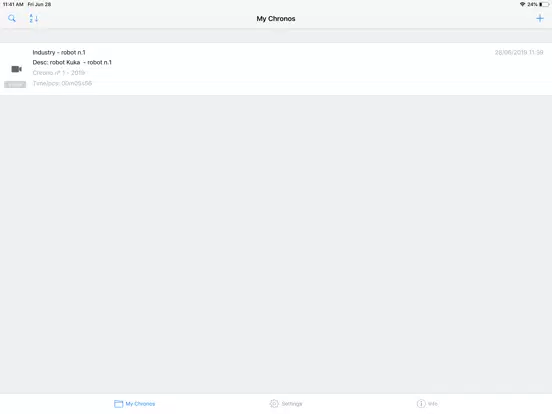Click the 28/06/2019 date stamp
552x414 pixels.
point(519,52)
